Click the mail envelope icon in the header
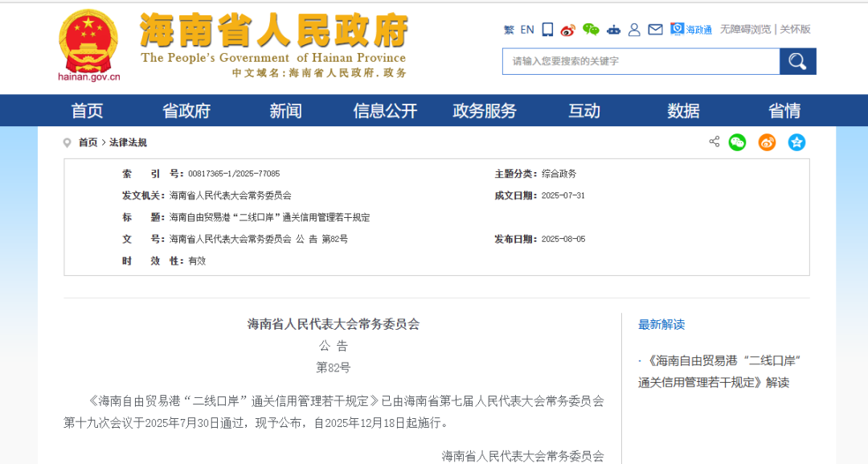Image resolution: width=868 pixels, height=464 pixels. click(x=656, y=29)
